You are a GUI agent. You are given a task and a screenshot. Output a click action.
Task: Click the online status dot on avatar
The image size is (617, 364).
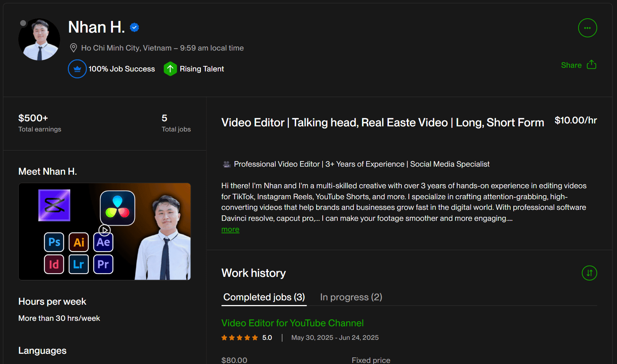(23, 23)
